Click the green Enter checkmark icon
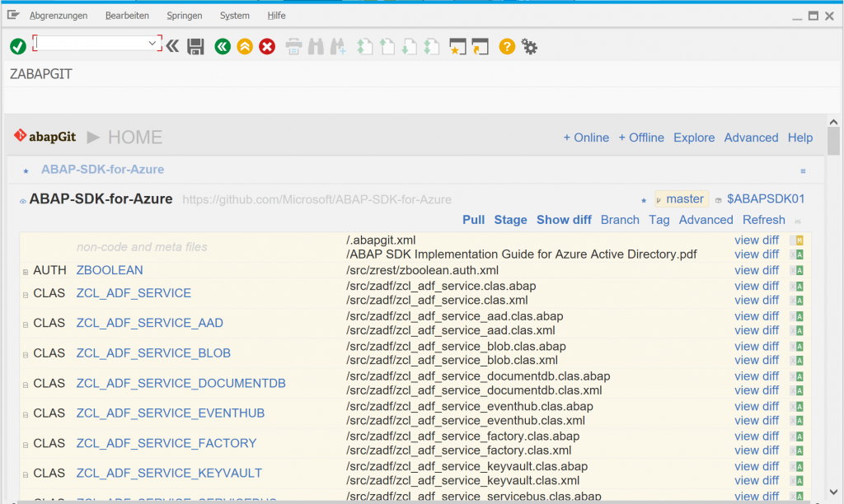The image size is (844, 504). [x=17, y=47]
